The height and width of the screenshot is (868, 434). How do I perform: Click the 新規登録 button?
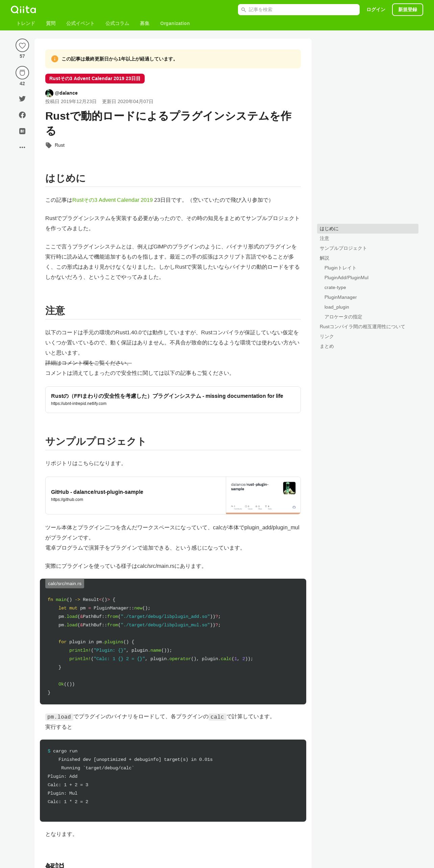tap(408, 10)
